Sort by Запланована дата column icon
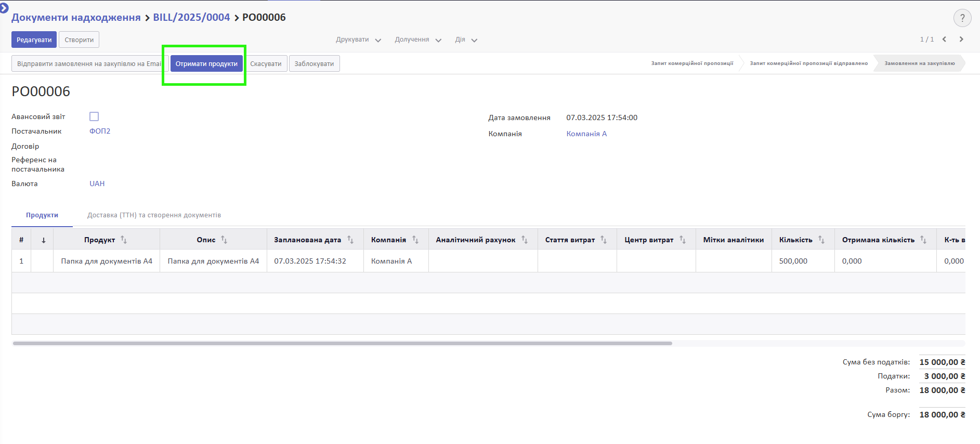This screenshot has height=444, width=980. pos(350,240)
